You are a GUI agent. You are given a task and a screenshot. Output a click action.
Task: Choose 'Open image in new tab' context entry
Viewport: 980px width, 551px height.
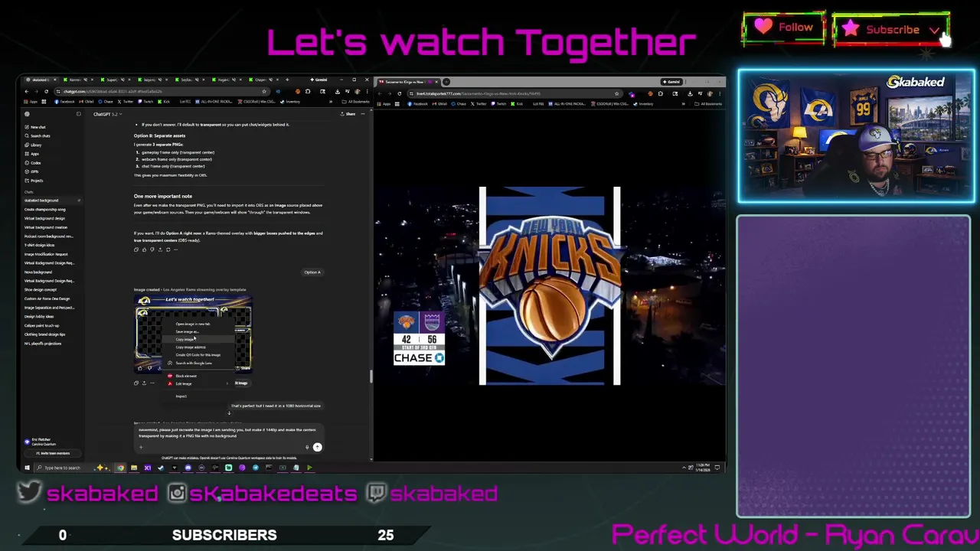(199, 324)
